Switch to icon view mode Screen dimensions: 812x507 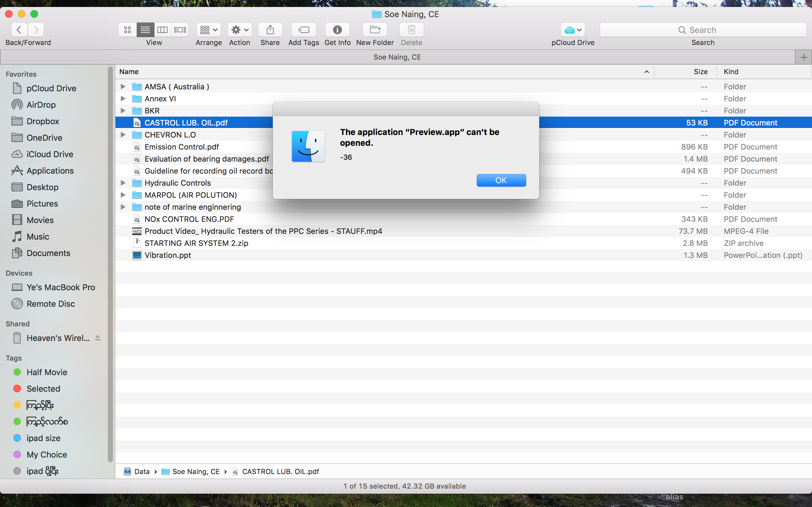click(128, 30)
